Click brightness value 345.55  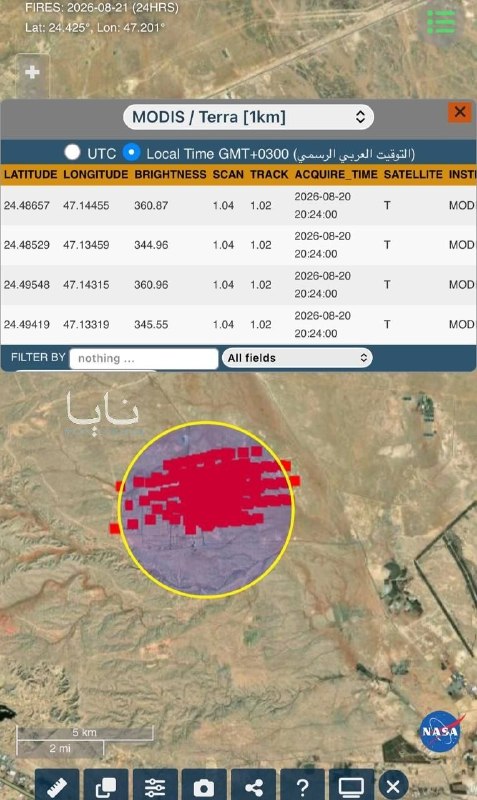click(151, 324)
